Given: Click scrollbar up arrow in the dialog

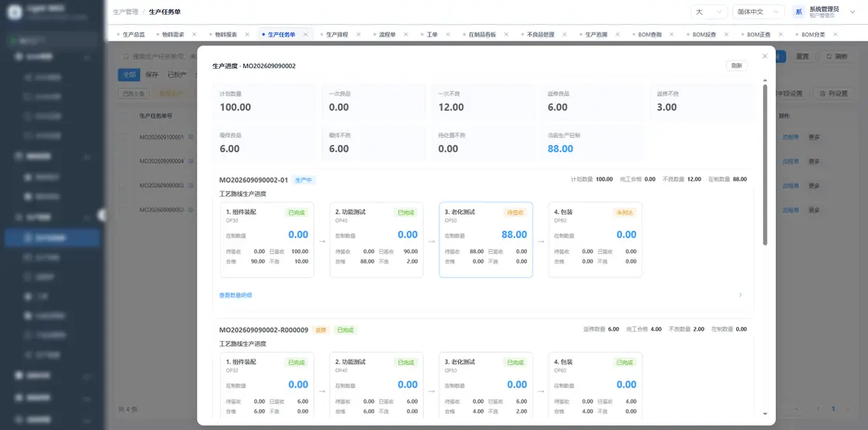Looking at the screenshot, I should click(x=764, y=81).
